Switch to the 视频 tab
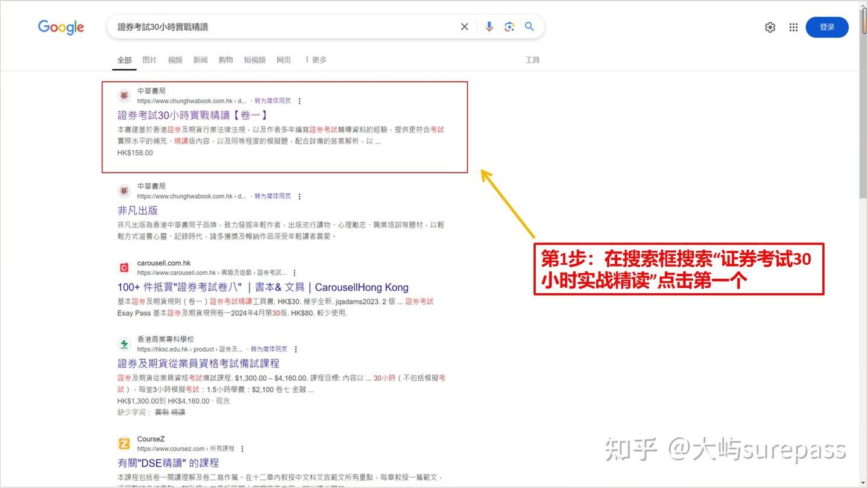The height and width of the screenshot is (488, 868). pyautogui.click(x=175, y=60)
